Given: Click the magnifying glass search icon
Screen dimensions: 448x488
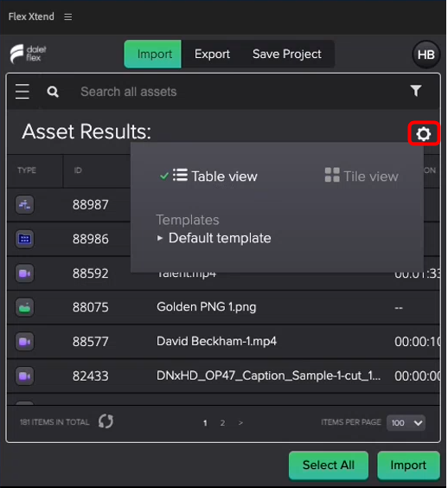Looking at the screenshot, I should [x=53, y=92].
